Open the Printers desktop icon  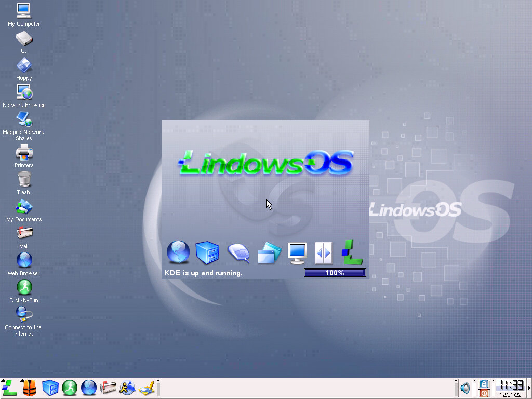pyautogui.click(x=24, y=153)
